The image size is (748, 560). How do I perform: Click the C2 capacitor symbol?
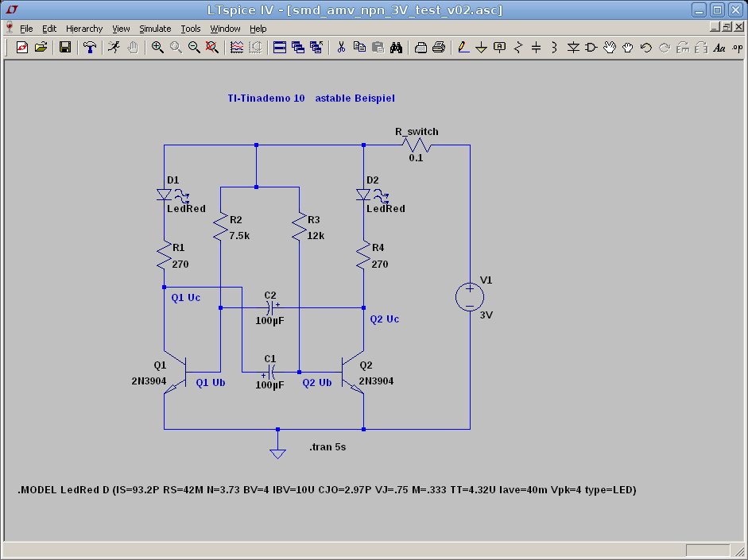pos(270,308)
